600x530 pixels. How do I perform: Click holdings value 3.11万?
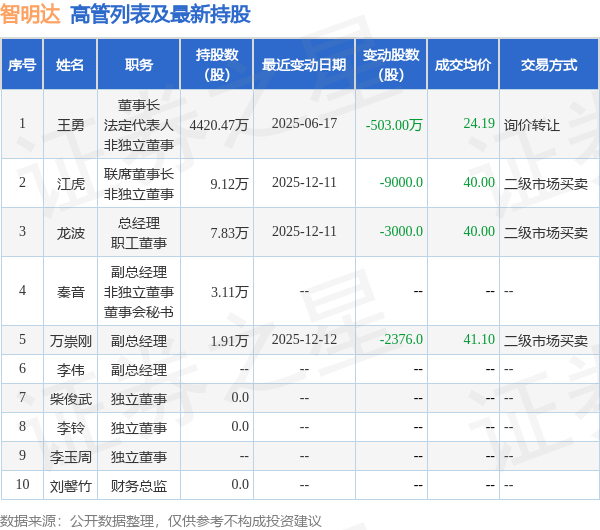coord(229,292)
